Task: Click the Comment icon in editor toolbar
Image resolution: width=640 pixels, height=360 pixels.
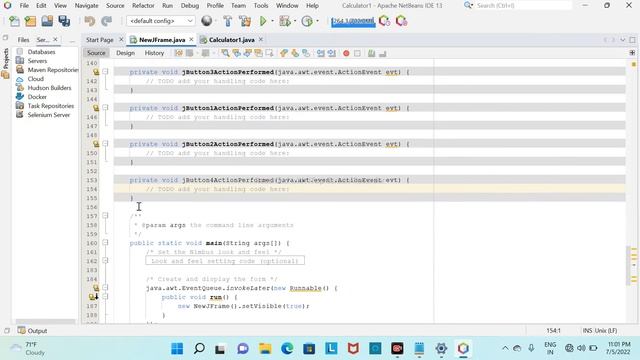Action: [x=371, y=53]
